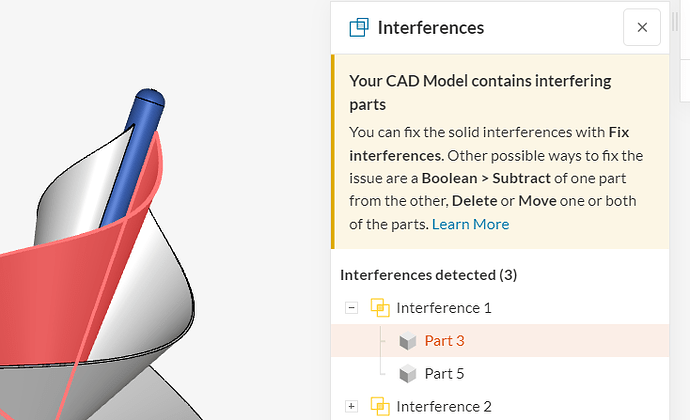Screen dimensions: 690x420
Task: Close the Interferences panel
Action: point(641,28)
